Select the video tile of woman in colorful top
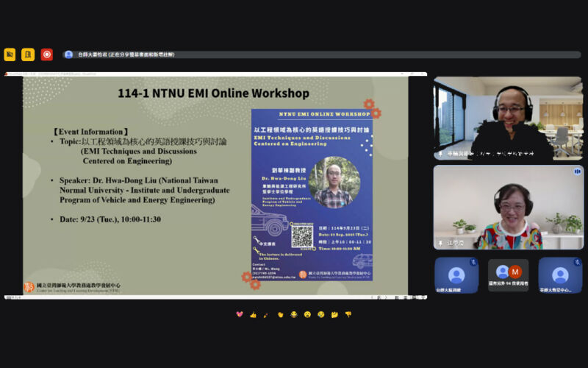588x368 pixels. pyautogui.click(x=508, y=207)
